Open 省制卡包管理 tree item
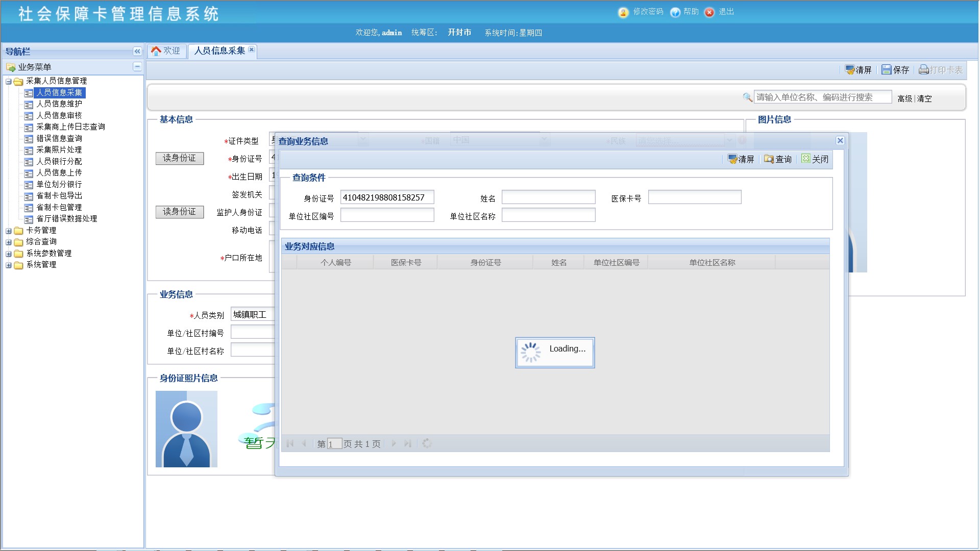This screenshot has height=551, width=980. tap(59, 207)
